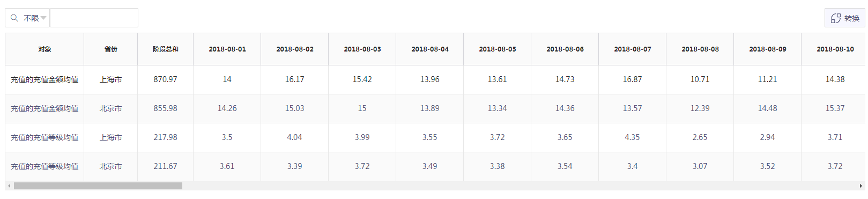Click the horizontal scrollbar thumb

[98, 186]
